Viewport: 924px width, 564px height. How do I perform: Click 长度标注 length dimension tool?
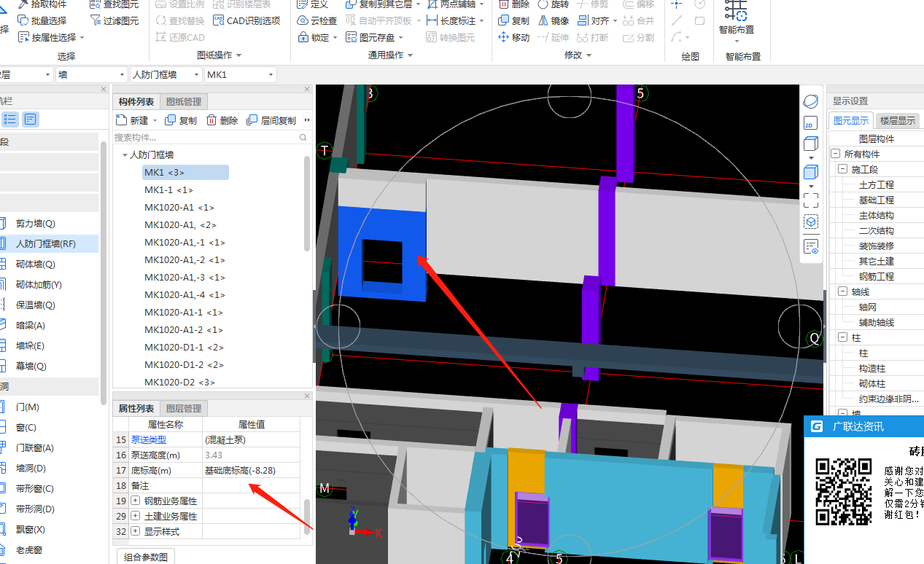455,20
